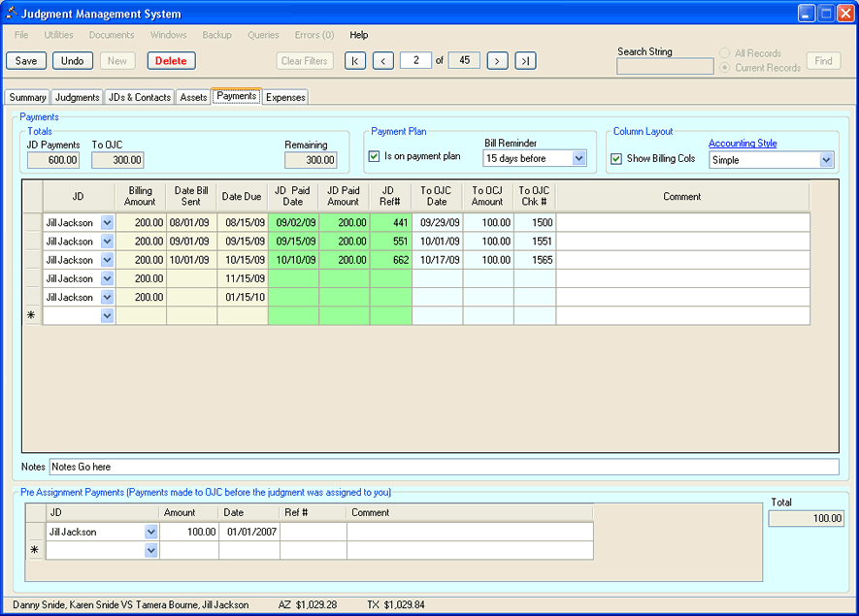Open the Help menu
The height and width of the screenshot is (616, 859).
coord(359,35)
